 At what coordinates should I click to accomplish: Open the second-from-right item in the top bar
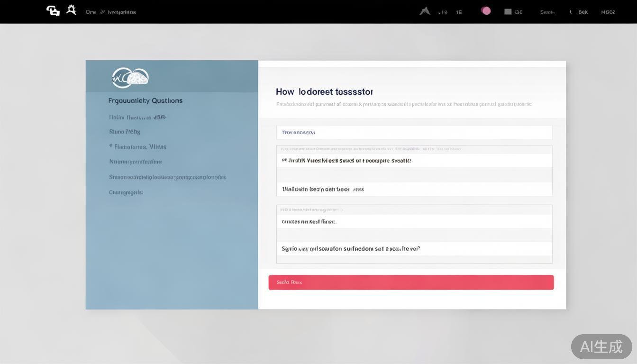pos(582,12)
